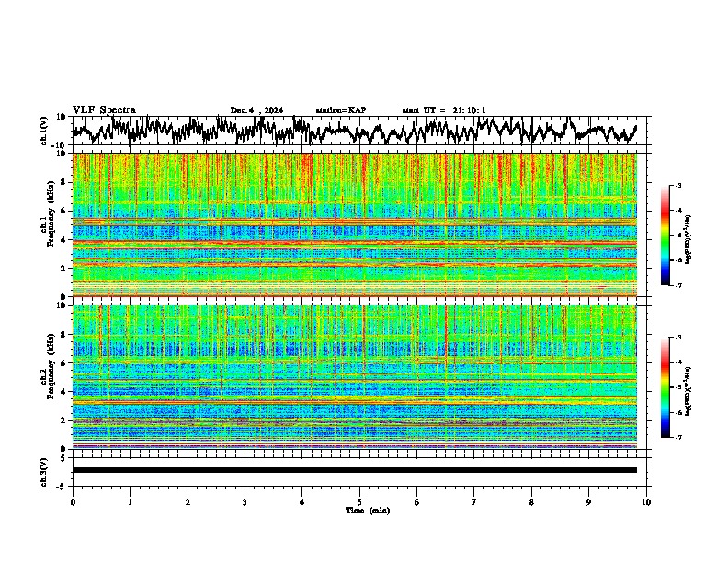Screen dimensions: 728x563
Task: Click the "station=KAP" header label
Action: tap(341, 110)
